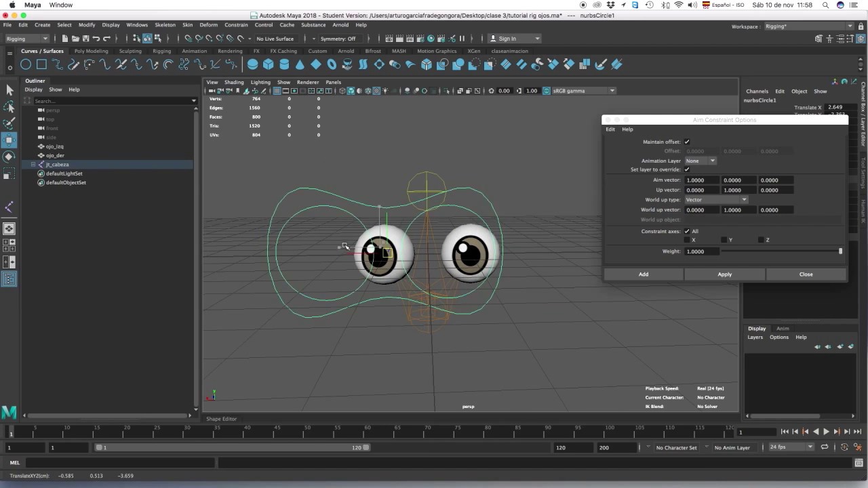Activate the Lasso Select tool

(x=9, y=107)
